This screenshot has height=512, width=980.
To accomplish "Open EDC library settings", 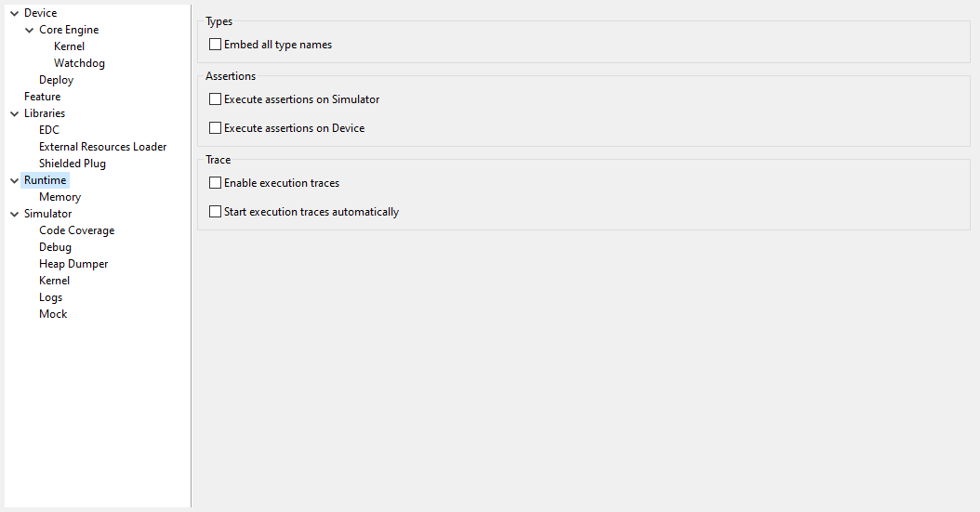I will coord(49,130).
